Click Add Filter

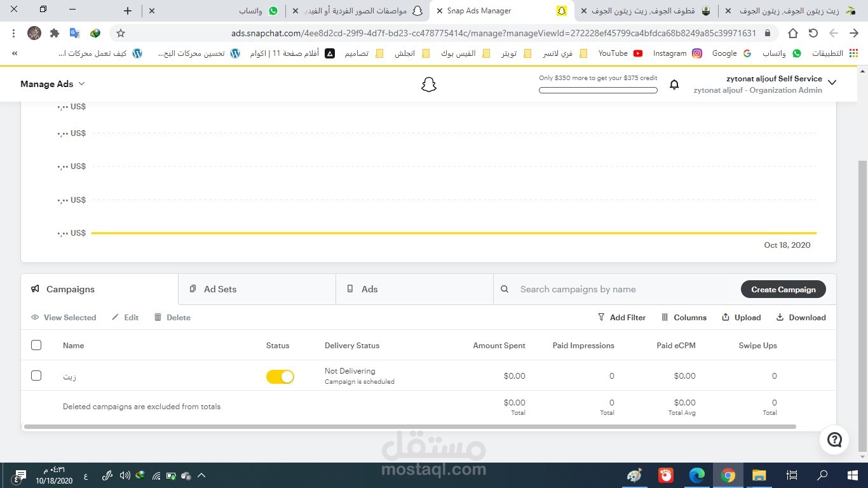621,317
